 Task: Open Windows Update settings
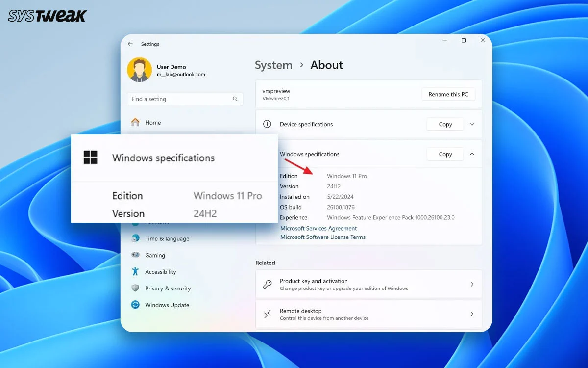[167, 305]
